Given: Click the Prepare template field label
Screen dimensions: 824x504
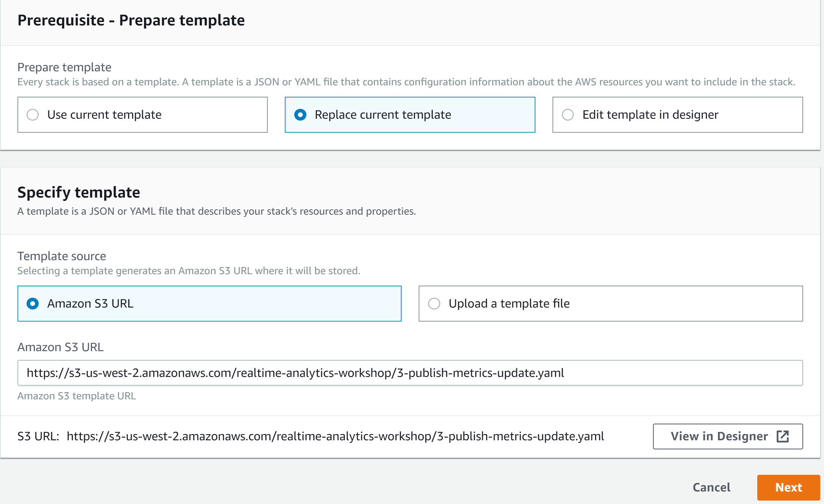Looking at the screenshot, I should click(64, 67).
